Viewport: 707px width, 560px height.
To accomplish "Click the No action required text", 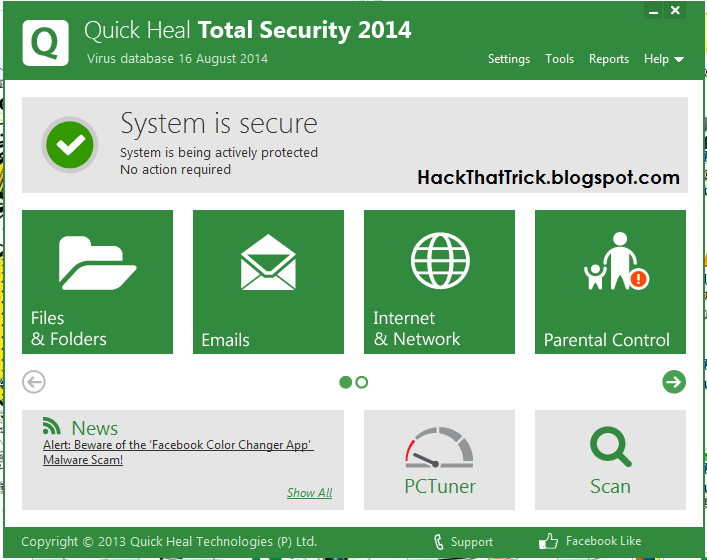I will 175,170.
